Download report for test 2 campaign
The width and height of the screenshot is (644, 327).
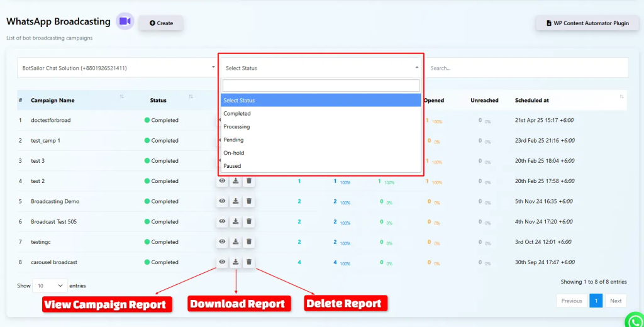tap(236, 180)
